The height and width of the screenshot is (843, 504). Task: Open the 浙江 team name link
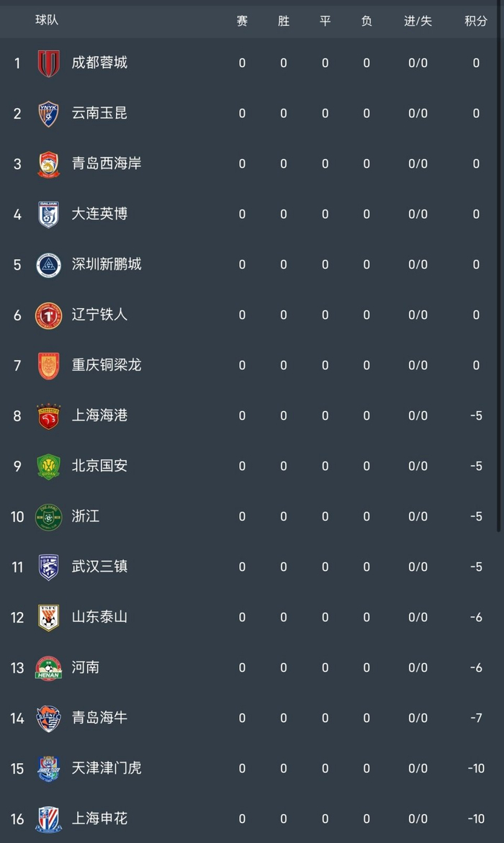[86, 516]
